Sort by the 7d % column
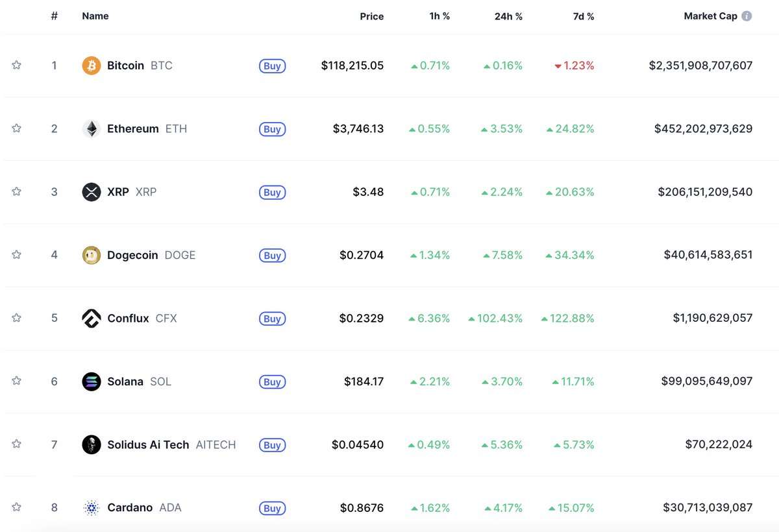The width and height of the screenshot is (779, 532). click(582, 16)
